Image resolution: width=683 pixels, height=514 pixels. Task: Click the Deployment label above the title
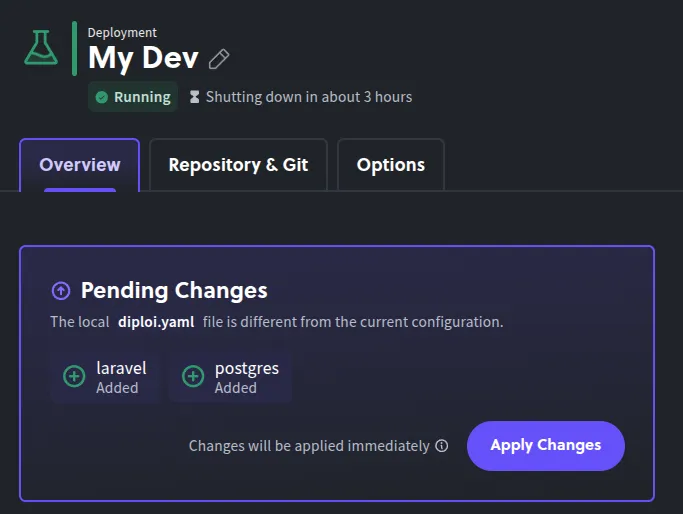pyautogui.click(x=122, y=33)
